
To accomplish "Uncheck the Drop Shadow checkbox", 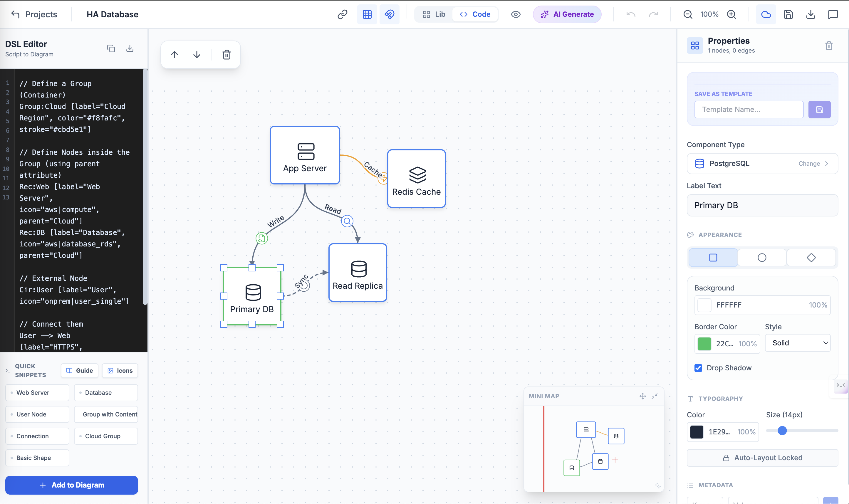I will click(x=698, y=368).
